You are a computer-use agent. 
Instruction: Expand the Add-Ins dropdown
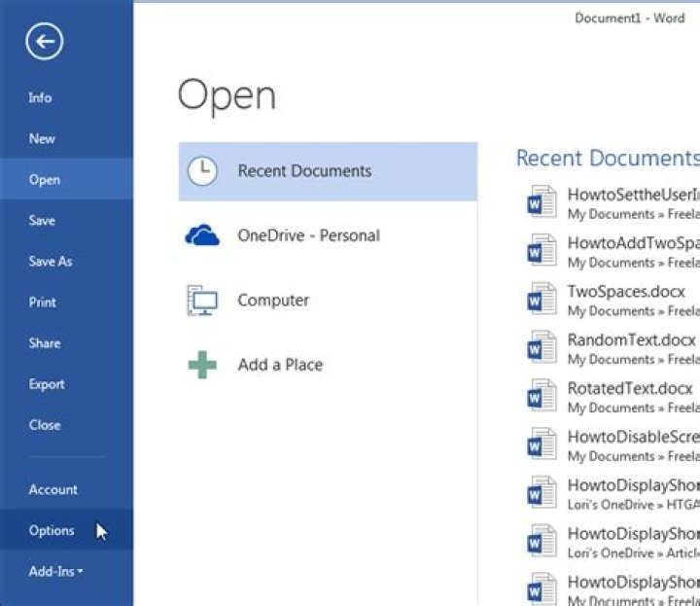click(66, 571)
